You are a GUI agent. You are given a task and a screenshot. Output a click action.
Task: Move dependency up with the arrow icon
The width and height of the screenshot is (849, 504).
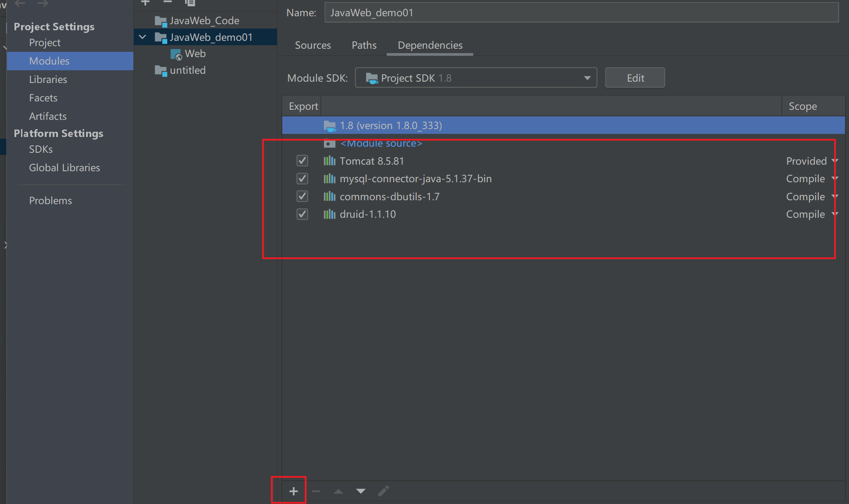338,491
